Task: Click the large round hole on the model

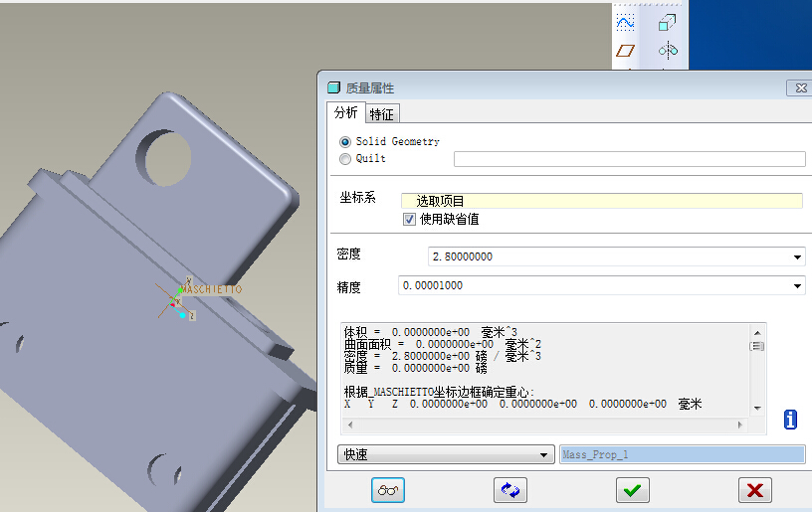Action: tap(164, 158)
